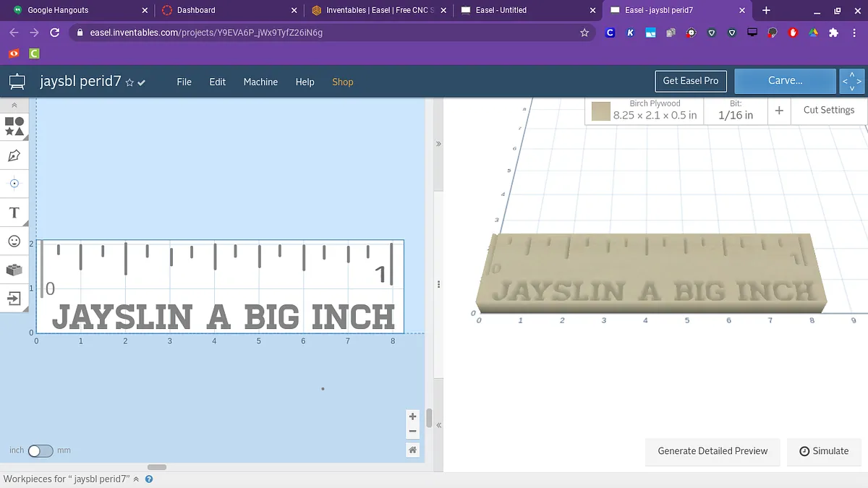Click the Birch Plywood material swatch
Viewport: 868px width, 488px height.
[x=601, y=111]
